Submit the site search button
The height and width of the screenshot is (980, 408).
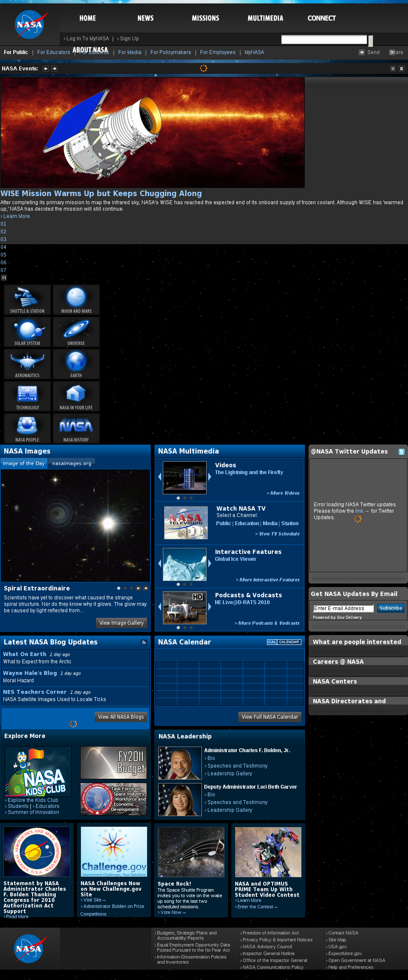371,41
